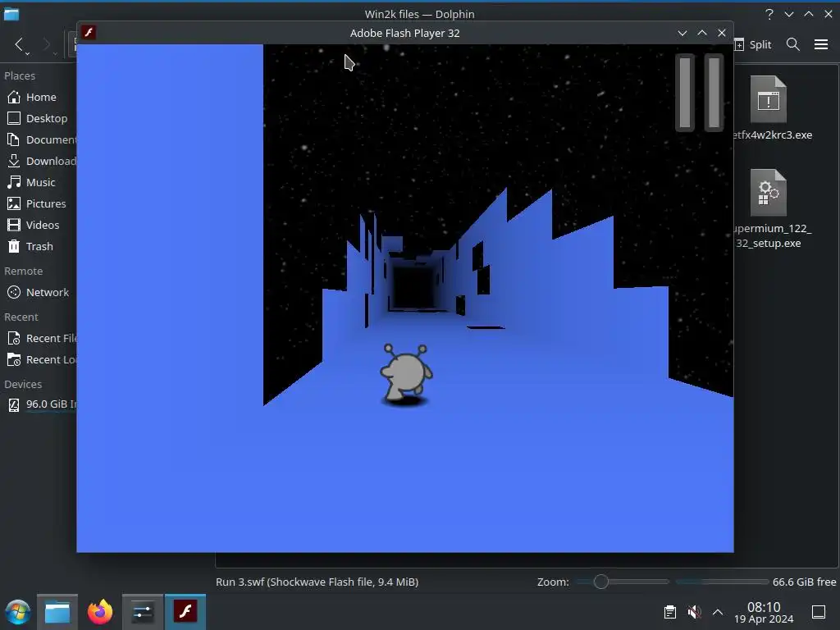
Task: Select the supermium_122 setup.exe file
Action: point(771,209)
